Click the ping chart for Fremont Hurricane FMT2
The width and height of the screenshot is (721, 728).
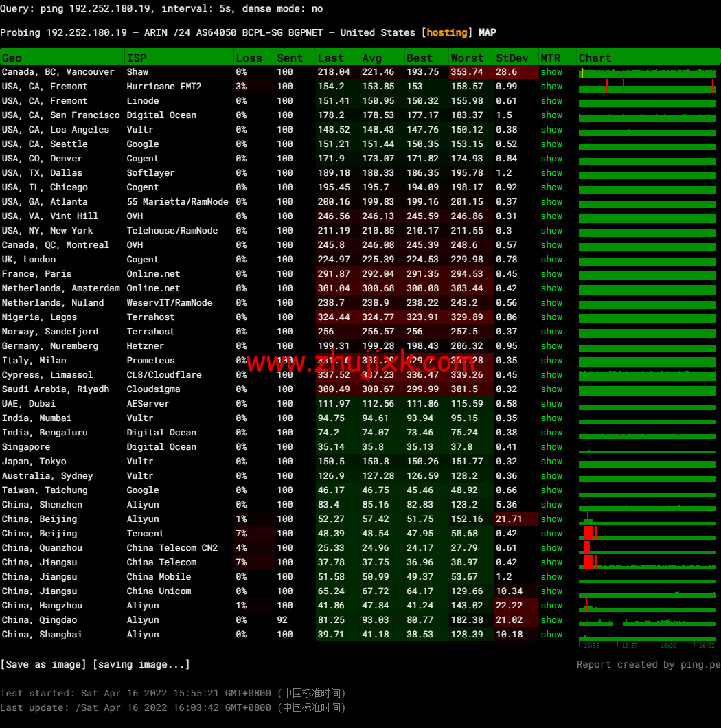point(647,87)
